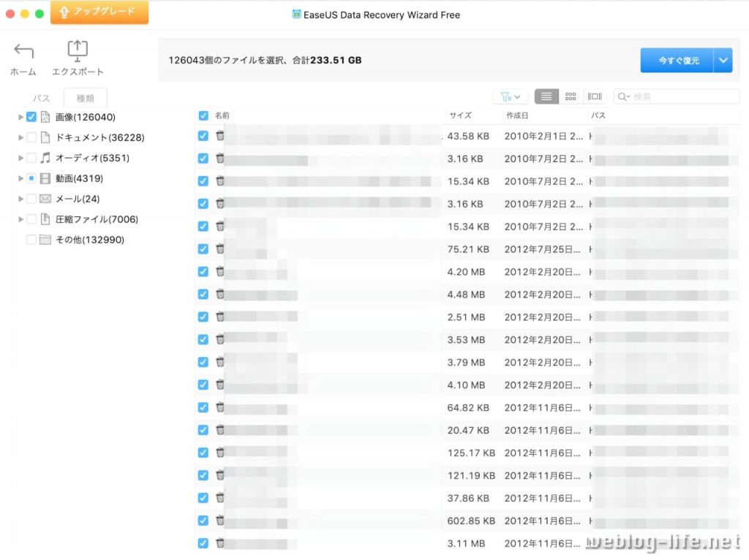Sort by the 作成日 column header

pos(517,116)
